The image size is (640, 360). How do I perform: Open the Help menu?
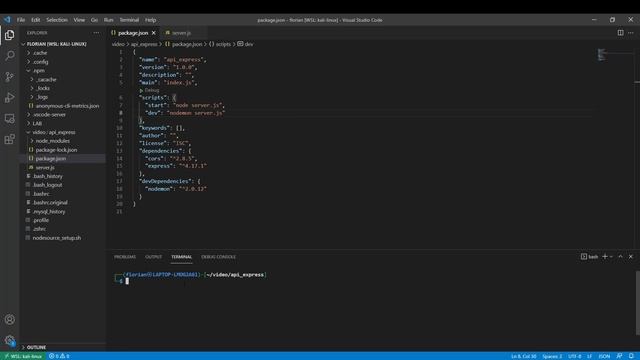point(150,20)
